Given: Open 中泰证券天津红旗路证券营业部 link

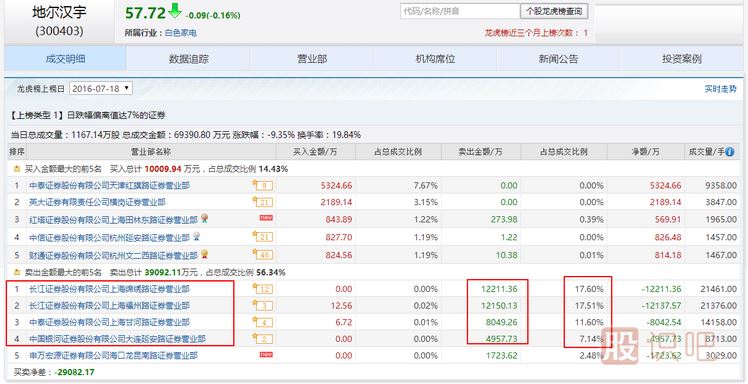Looking at the screenshot, I should (109, 185).
